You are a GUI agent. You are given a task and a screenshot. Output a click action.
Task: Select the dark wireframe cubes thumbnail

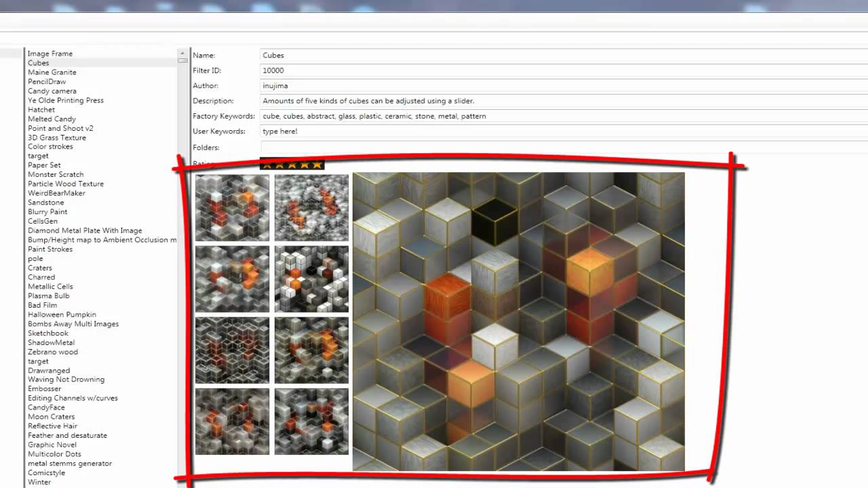coord(232,350)
